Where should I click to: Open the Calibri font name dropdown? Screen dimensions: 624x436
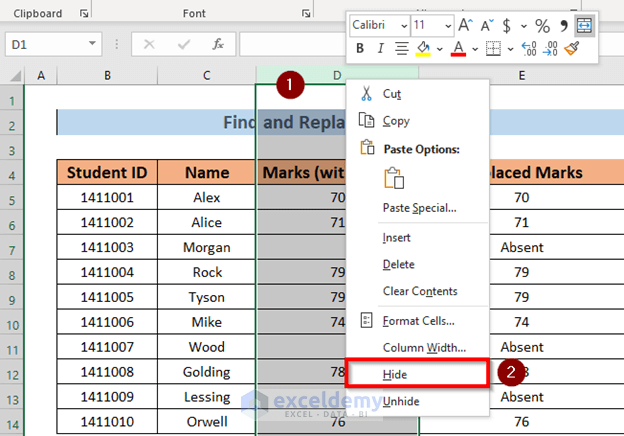tap(402, 25)
